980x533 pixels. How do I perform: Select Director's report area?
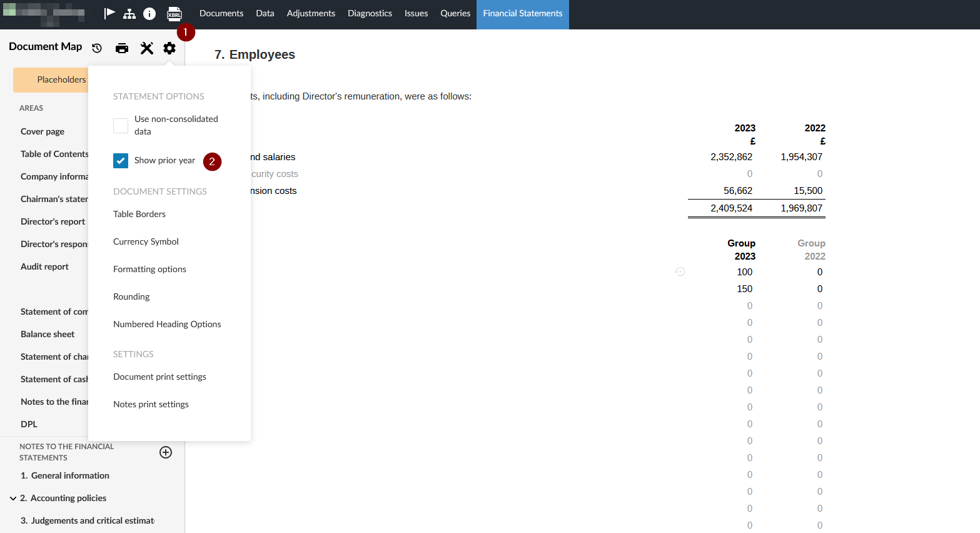pos(53,221)
